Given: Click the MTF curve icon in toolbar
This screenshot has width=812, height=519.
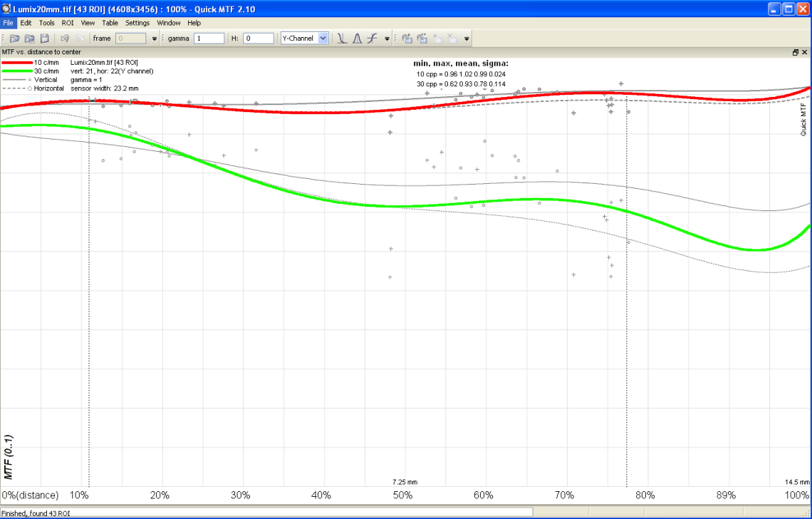Looking at the screenshot, I should pyautogui.click(x=372, y=38).
